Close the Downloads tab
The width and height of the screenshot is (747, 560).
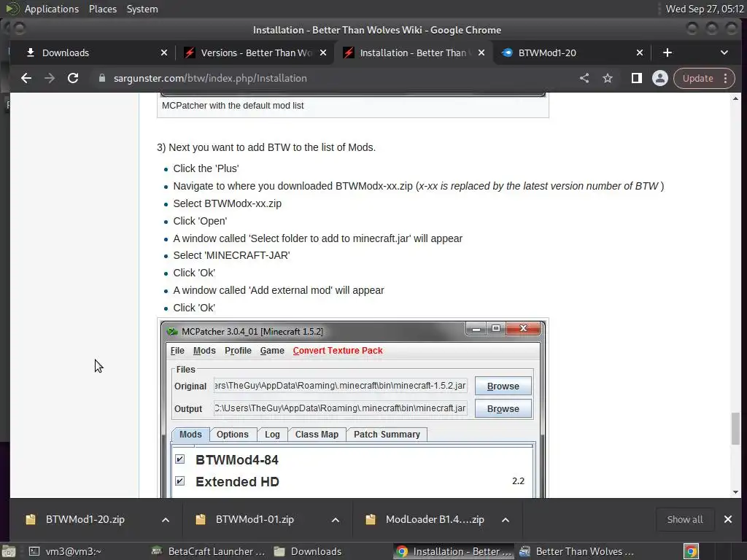164,52
